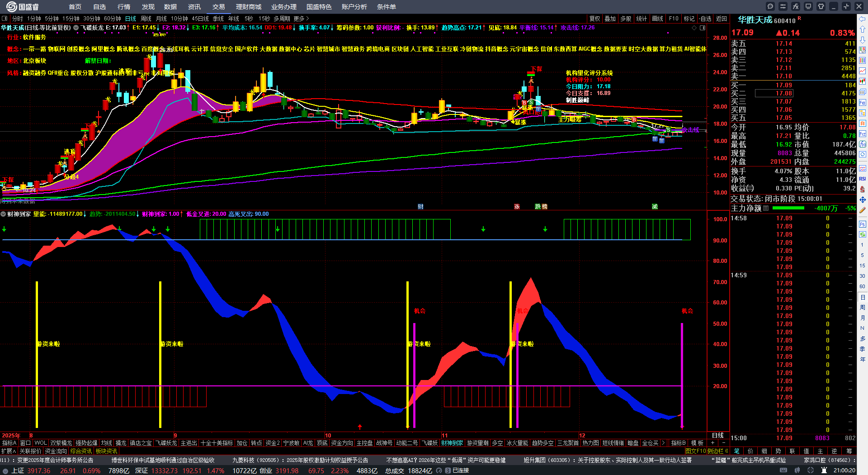Click the up arrow icon in right sidebar
This screenshot has height=475, width=868.
(x=863, y=29)
